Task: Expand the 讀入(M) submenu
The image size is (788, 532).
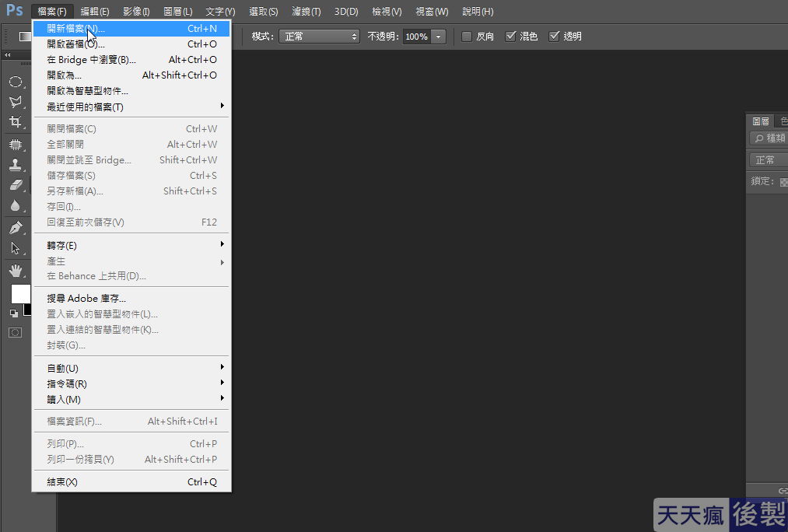Action: (131, 399)
